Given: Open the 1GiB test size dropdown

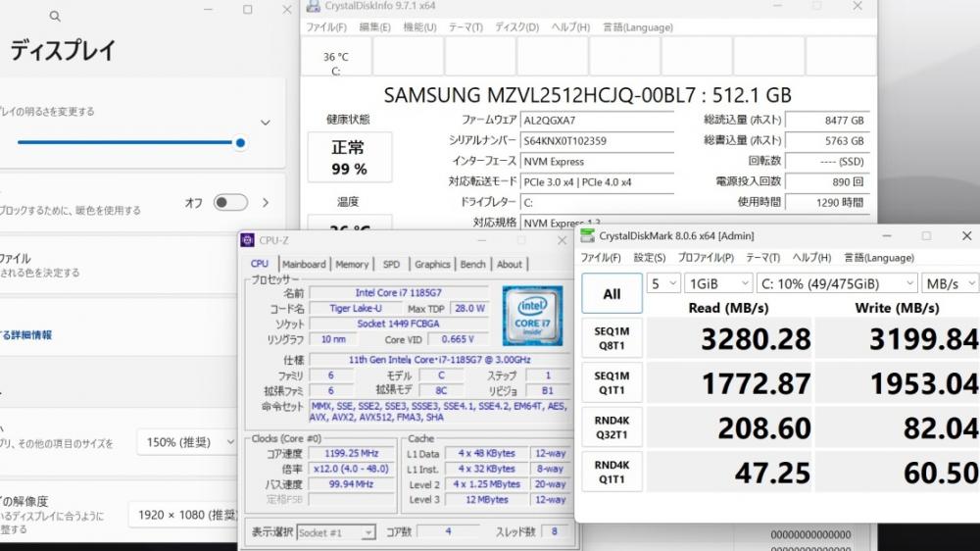Looking at the screenshot, I should click(x=718, y=284).
